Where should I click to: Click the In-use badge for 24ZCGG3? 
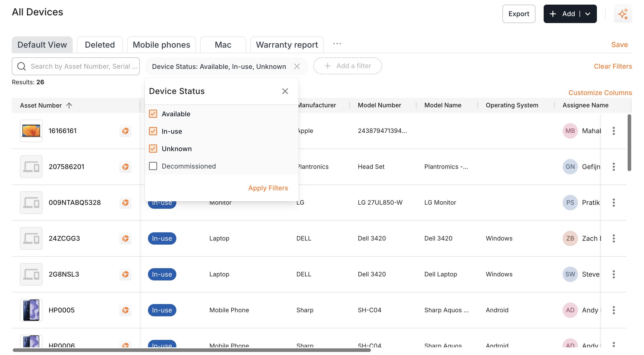tap(162, 238)
